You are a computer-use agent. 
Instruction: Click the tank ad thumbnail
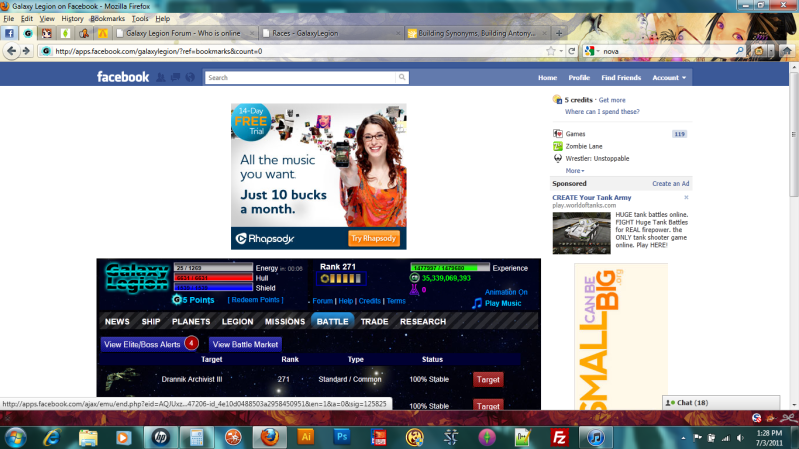pos(581,233)
